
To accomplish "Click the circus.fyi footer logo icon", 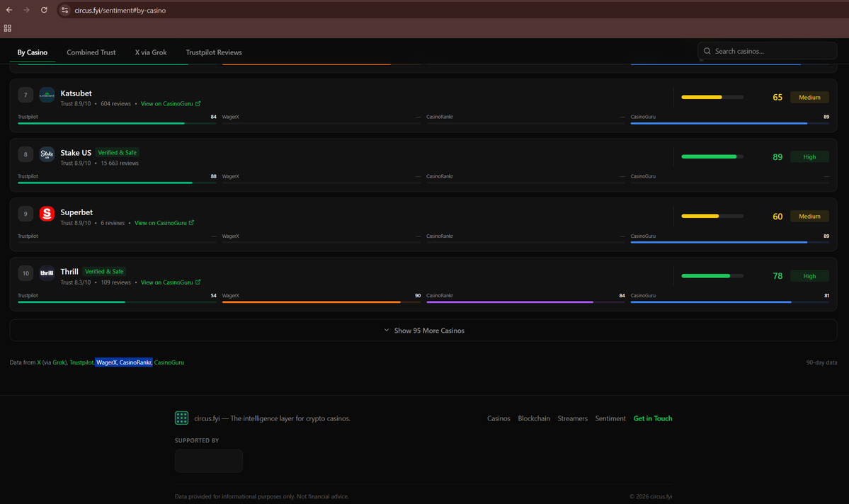I will [181, 418].
